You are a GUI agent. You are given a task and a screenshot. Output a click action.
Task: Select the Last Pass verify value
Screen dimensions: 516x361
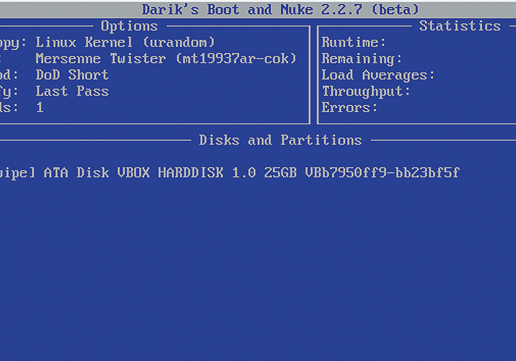click(x=72, y=91)
